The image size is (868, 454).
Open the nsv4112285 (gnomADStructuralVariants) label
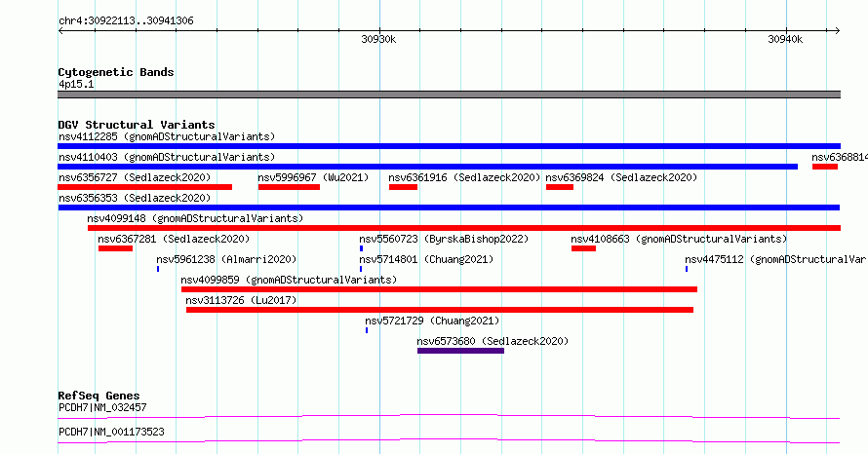(x=167, y=136)
